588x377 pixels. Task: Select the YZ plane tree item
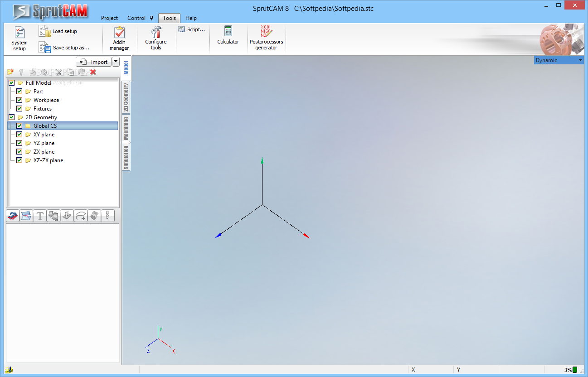[x=44, y=143]
